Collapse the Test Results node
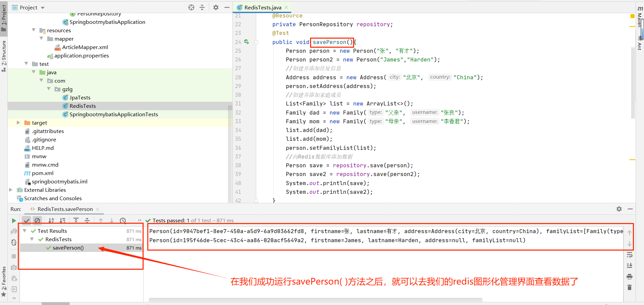The image size is (644, 305). point(25,231)
